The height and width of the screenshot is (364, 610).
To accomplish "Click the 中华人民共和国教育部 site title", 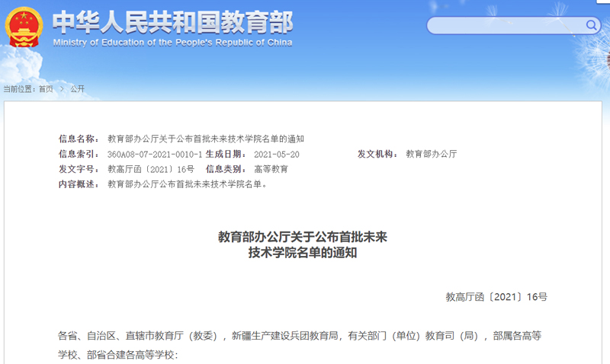I will (x=173, y=22).
